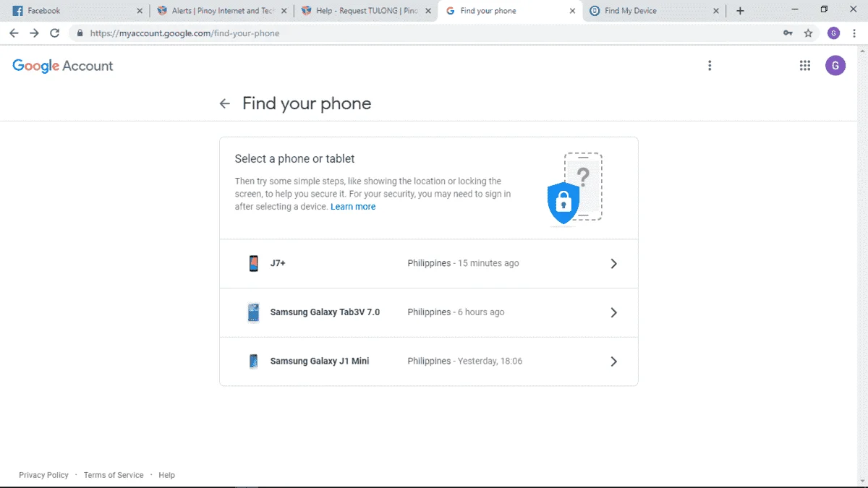Click the locked phone shield illustration

575,188
